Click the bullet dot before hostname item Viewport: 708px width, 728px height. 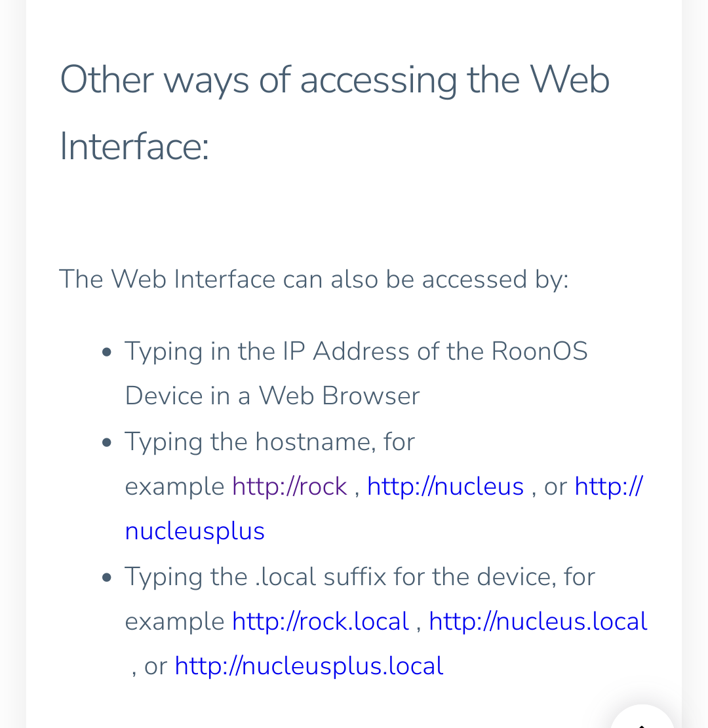click(107, 443)
